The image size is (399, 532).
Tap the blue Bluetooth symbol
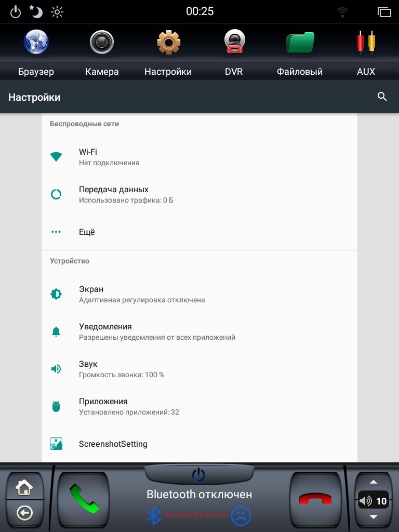[x=153, y=516]
